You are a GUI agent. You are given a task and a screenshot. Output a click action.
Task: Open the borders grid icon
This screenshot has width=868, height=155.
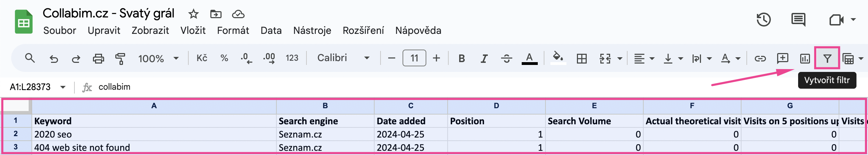coord(581,58)
